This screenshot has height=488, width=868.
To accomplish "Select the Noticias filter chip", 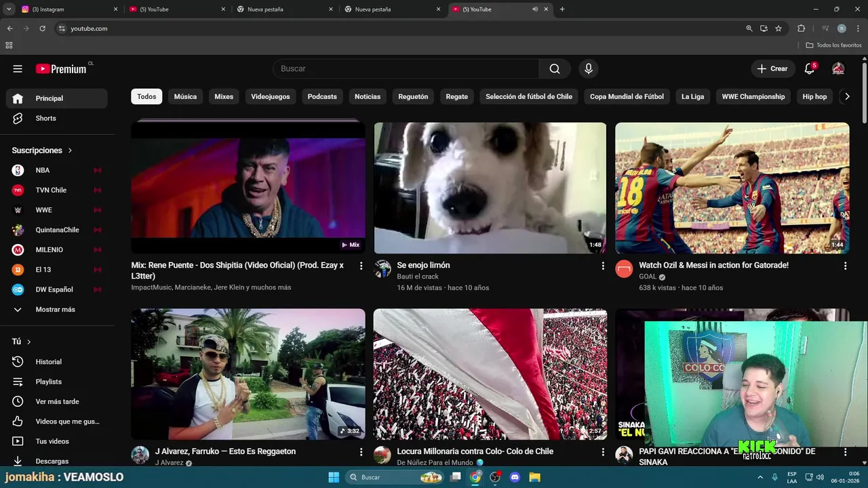I will tap(368, 96).
